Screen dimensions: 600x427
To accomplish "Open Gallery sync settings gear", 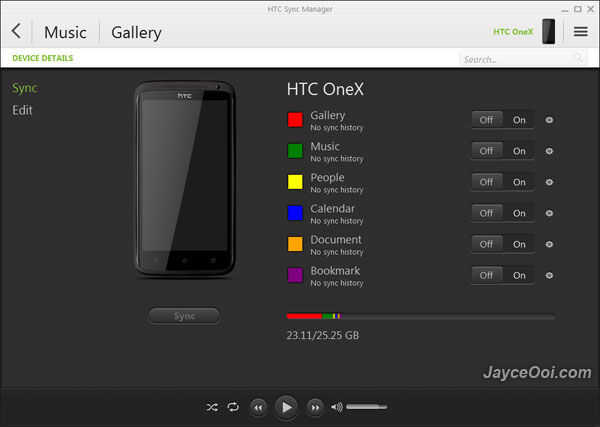I will [549, 120].
